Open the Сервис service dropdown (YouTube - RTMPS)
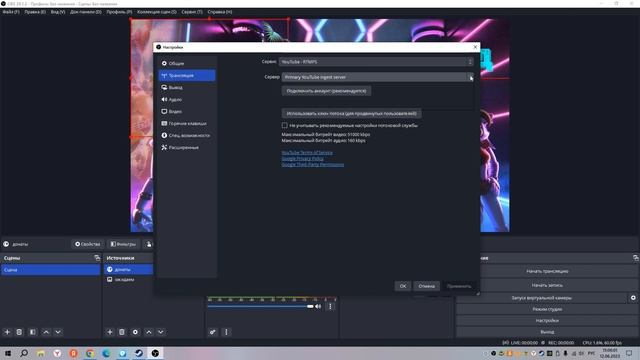Image resolution: width=640 pixels, height=360 pixels. pos(376,62)
